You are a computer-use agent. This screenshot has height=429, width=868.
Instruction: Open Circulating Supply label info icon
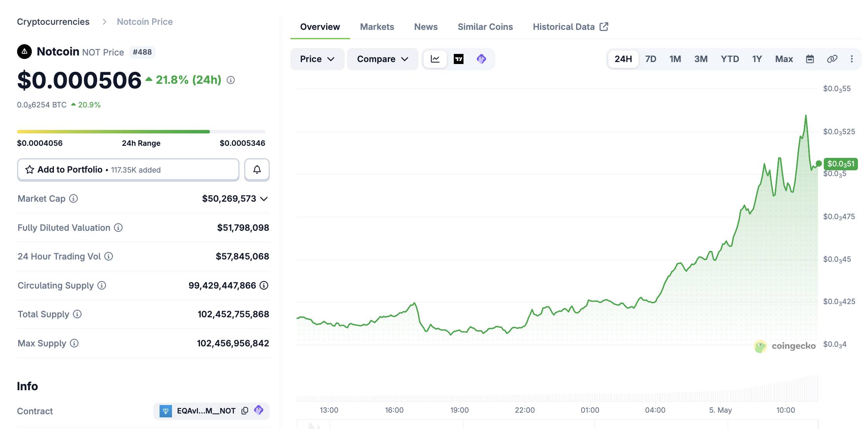102,285
